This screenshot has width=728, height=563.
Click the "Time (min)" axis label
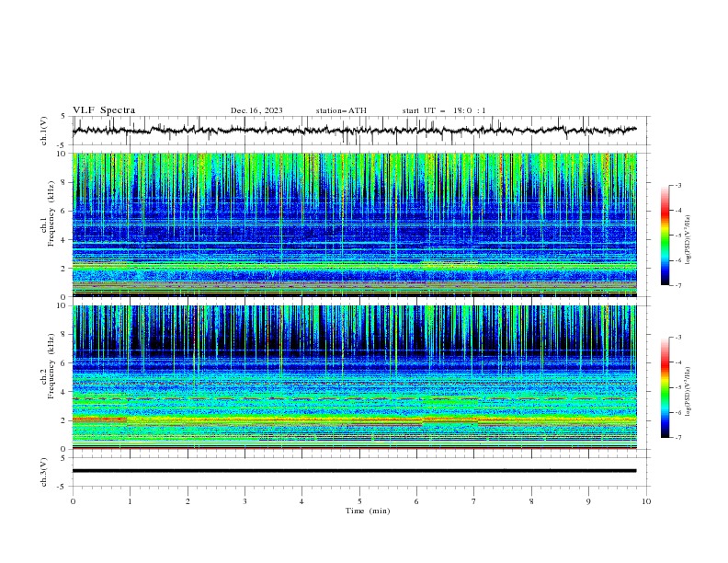(x=368, y=511)
